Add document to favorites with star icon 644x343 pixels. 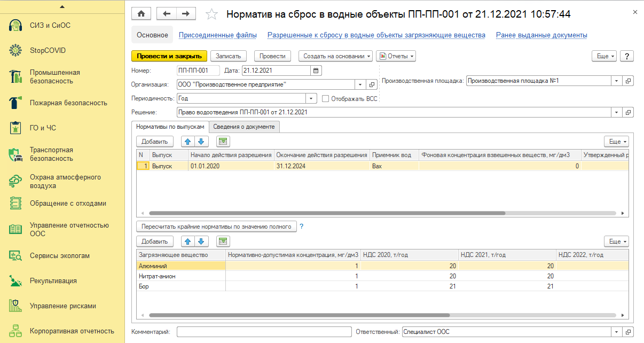click(x=211, y=14)
